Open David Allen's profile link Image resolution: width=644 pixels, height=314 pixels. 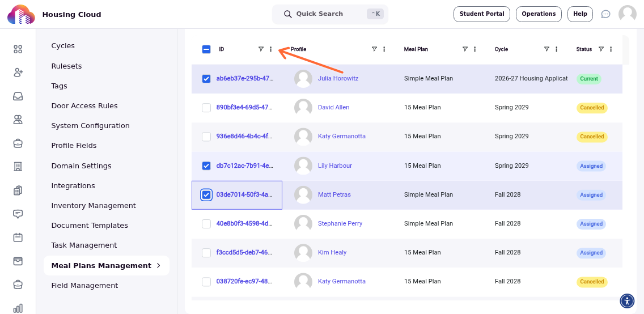click(333, 108)
